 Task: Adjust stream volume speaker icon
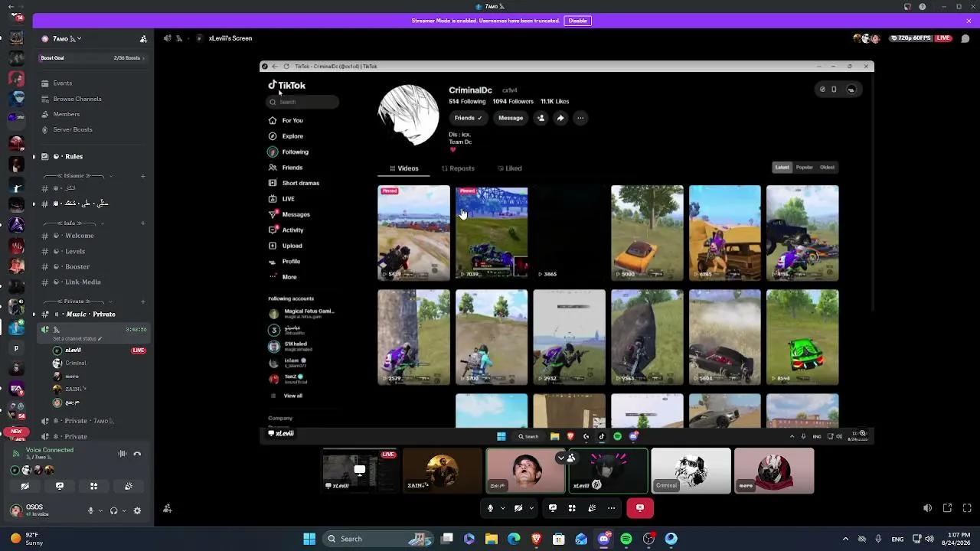[x=927, y=508]
